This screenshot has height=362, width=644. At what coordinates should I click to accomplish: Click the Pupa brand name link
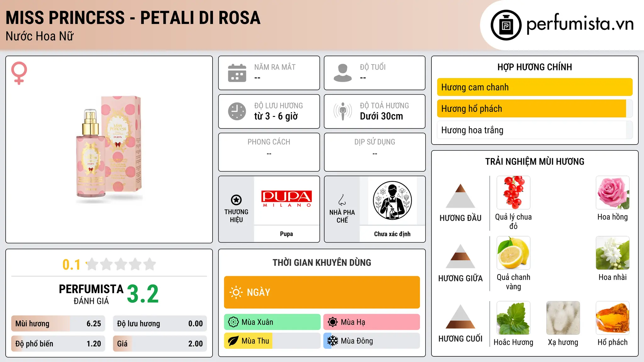tap(286, 234)
